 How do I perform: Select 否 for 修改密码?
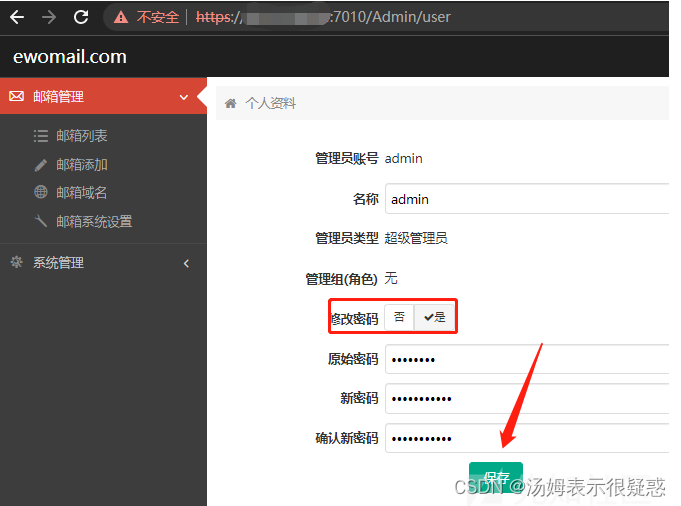(399, 317)
